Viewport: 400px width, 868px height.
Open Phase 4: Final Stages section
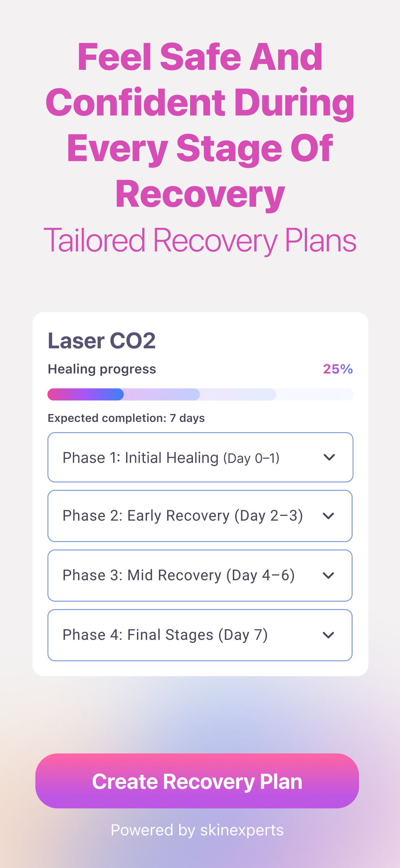coord(200,635)
